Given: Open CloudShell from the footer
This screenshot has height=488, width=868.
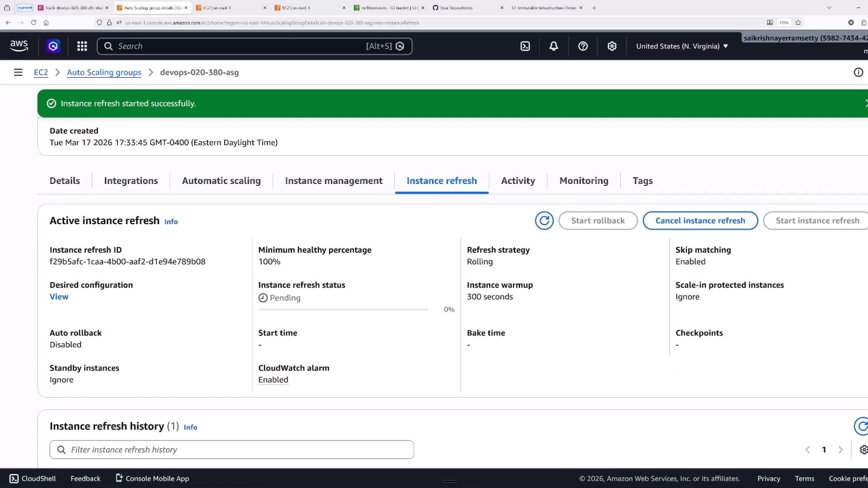Looking at the screenshot, I should pyautogui.click(x=33, y=479).
